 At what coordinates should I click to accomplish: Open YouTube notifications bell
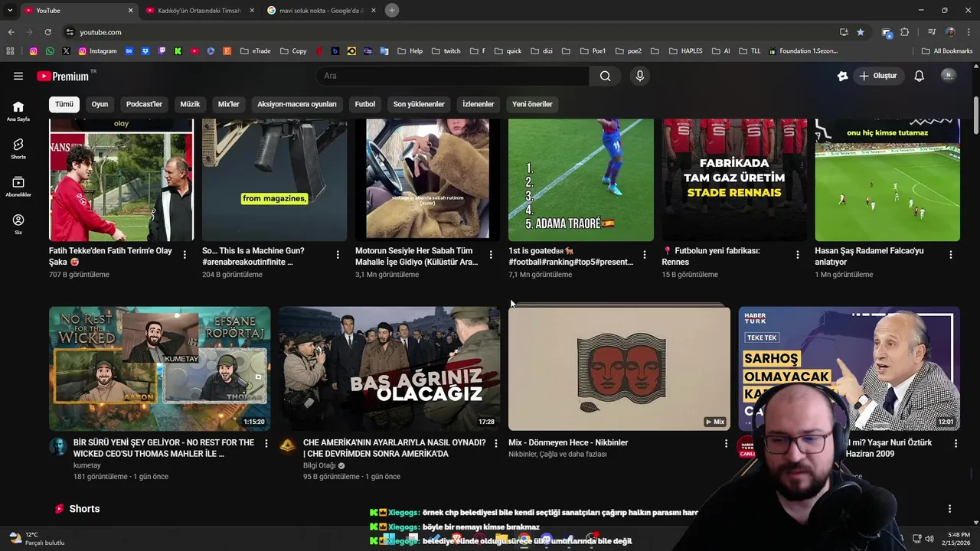(920, 76)
